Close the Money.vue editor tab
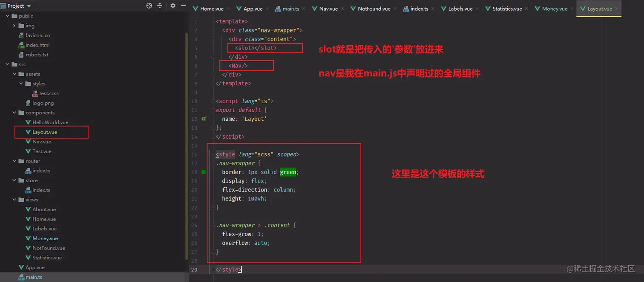The image size is (644, 282). tap(572, 9)
